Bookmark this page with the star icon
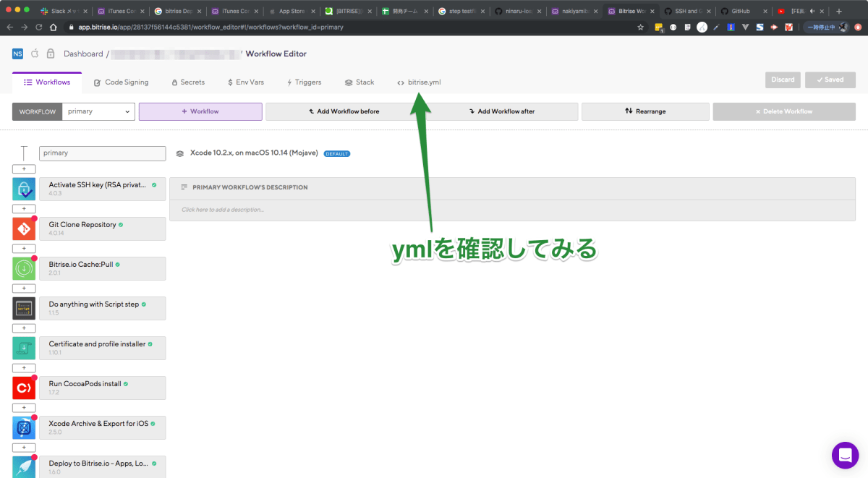Screen dimensions: 868x478 tap(640, 27)
